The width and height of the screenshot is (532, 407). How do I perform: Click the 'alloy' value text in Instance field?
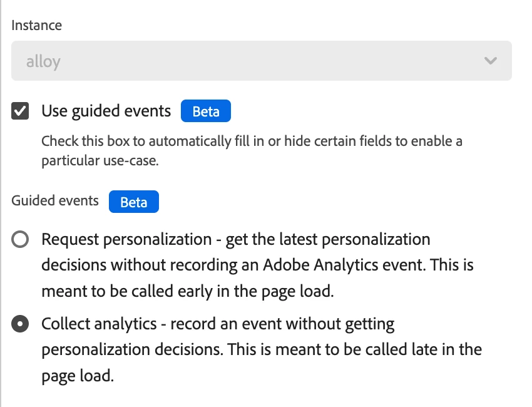click(x=43, y=61)
